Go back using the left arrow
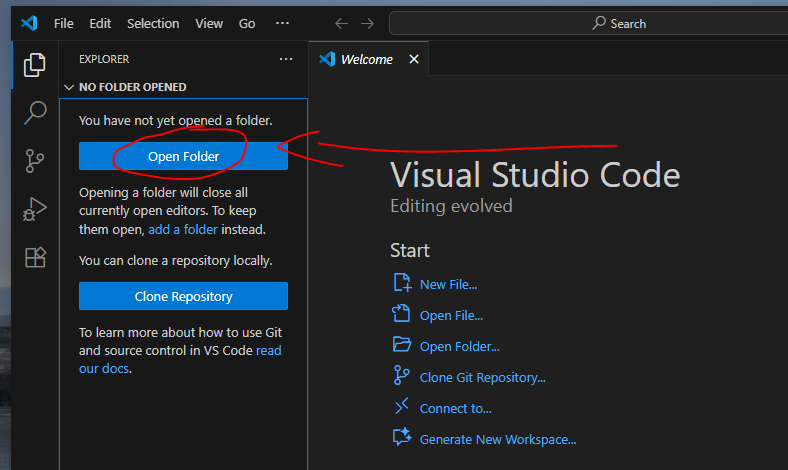The image size is (788, 470). pyautogui.click(x=342, y=23)
